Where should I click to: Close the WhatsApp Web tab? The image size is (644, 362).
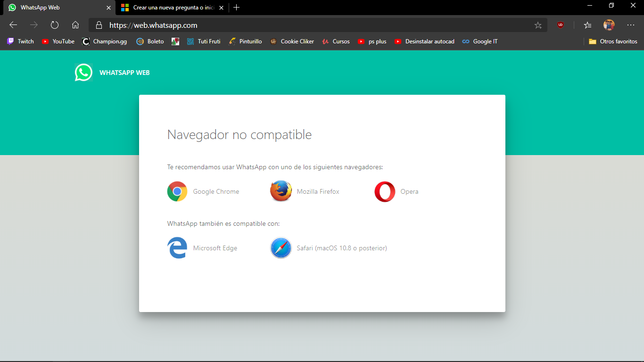[108, 8]
